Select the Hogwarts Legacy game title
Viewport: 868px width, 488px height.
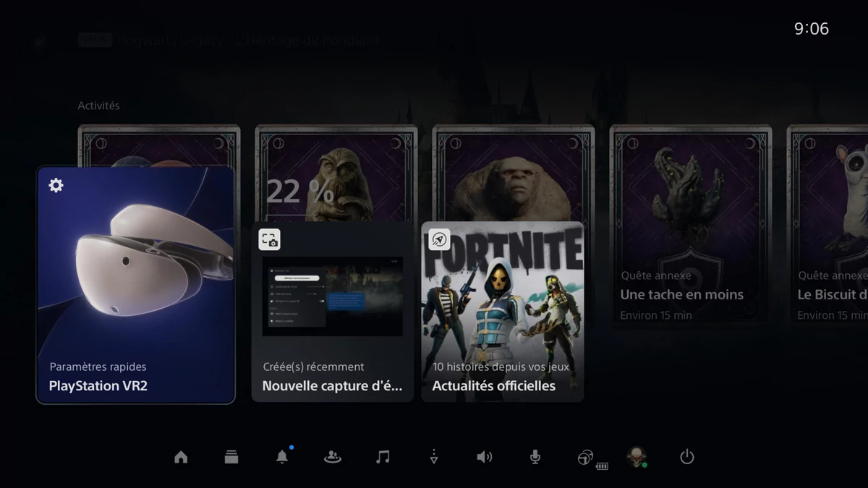point(247,40)
